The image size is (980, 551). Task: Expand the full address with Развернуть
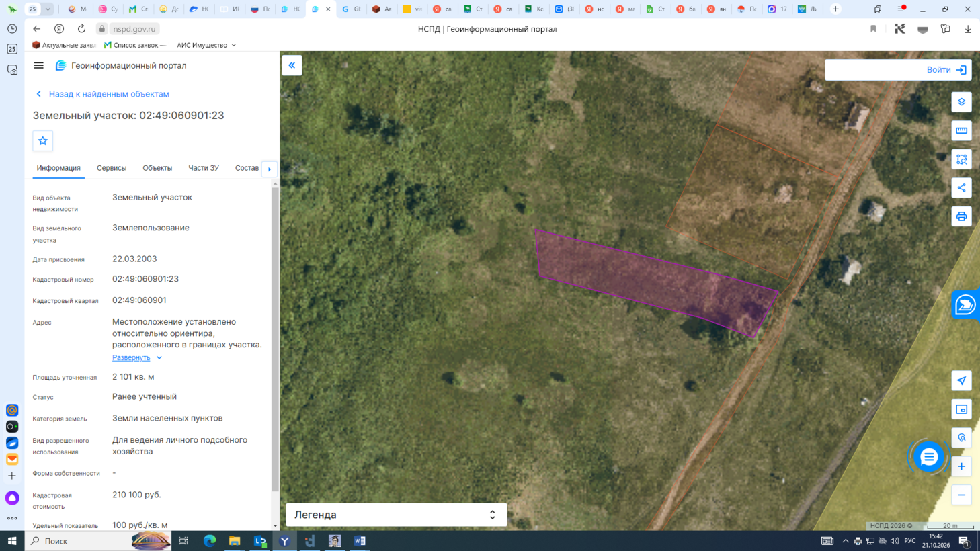[137, 358]
